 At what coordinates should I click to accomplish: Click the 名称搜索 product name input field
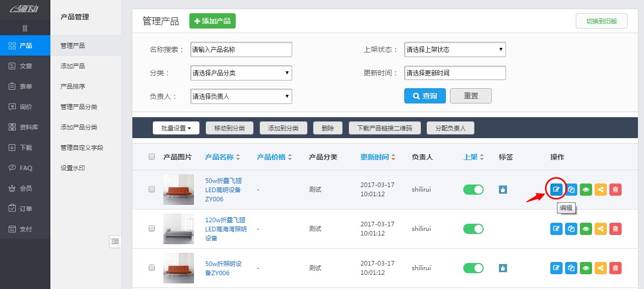coord(241,49)
